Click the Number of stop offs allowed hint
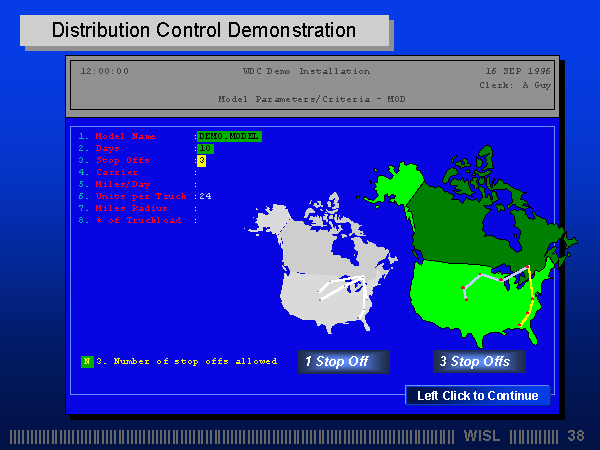The image size is (600, 450). tap(186, 362)
